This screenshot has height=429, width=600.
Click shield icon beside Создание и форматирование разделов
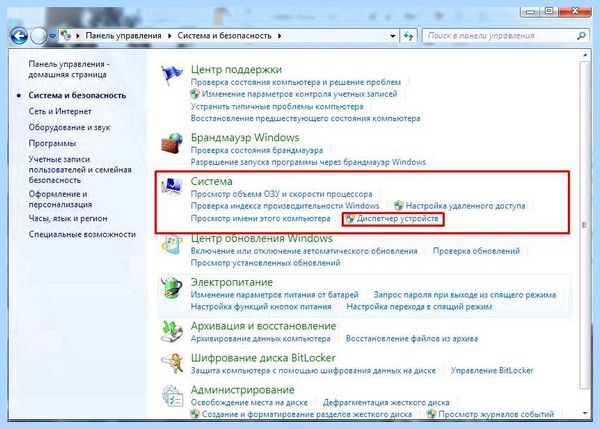(195, 414)
